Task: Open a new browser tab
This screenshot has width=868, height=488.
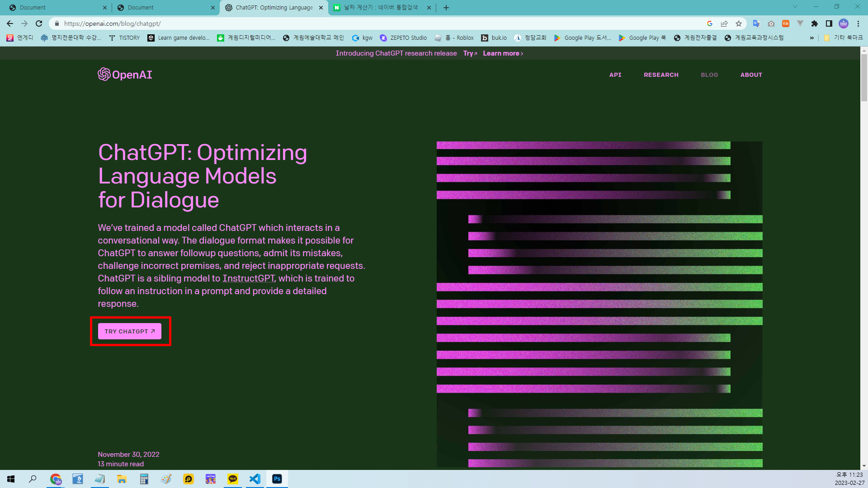Action: [x=446, y=8]
